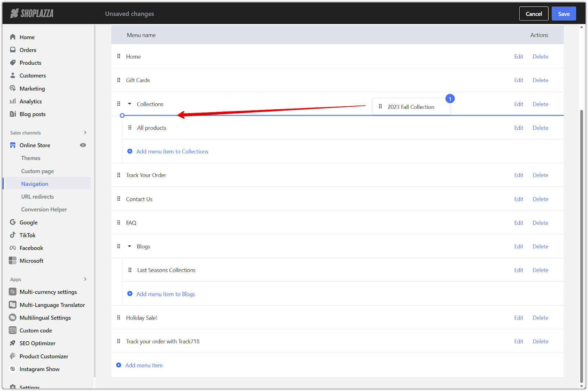
Task: Open URL redirects in the sidebar
Action: (x=37, y=196)
